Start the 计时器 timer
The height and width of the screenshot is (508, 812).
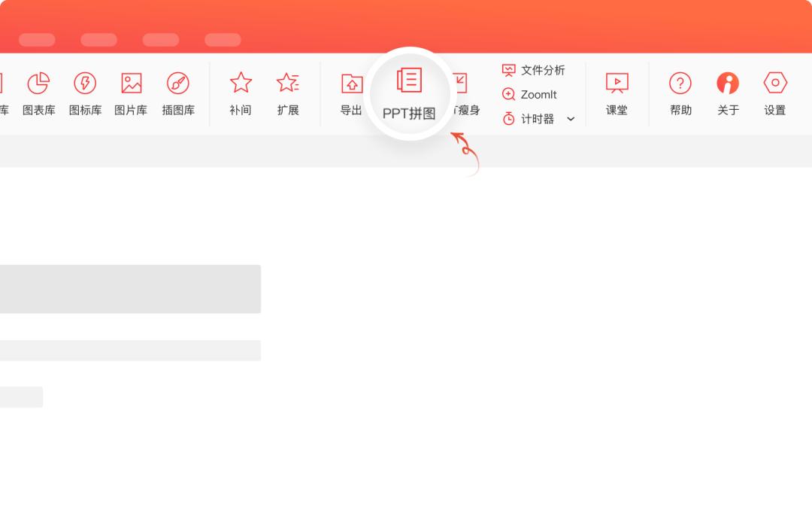tap(529, 119)
